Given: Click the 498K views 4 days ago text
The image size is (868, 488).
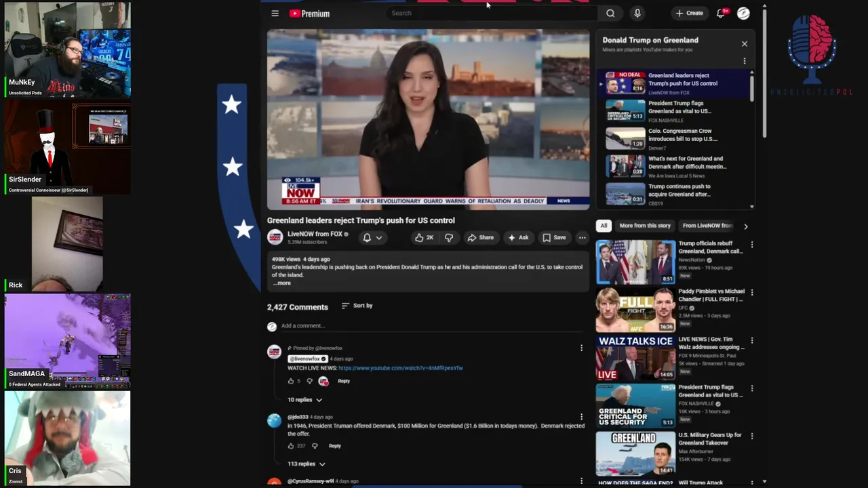Looking at the screenshot, I should point(300,259).
